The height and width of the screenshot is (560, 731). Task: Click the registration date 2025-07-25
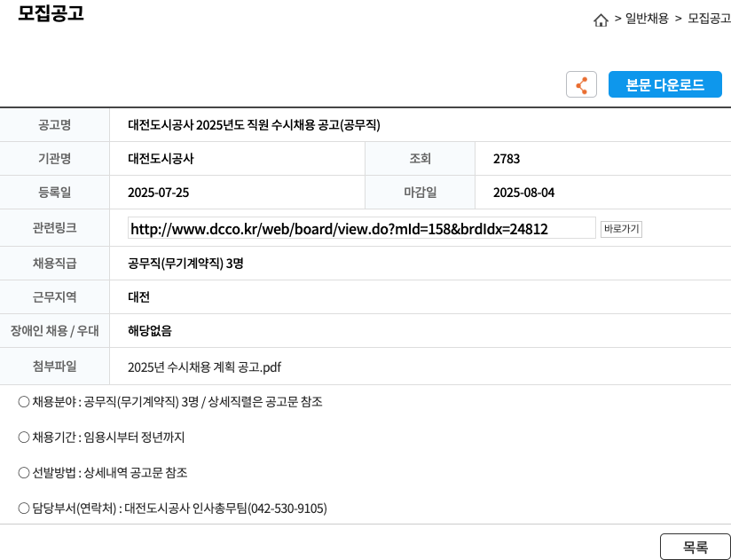click(158, 193)
